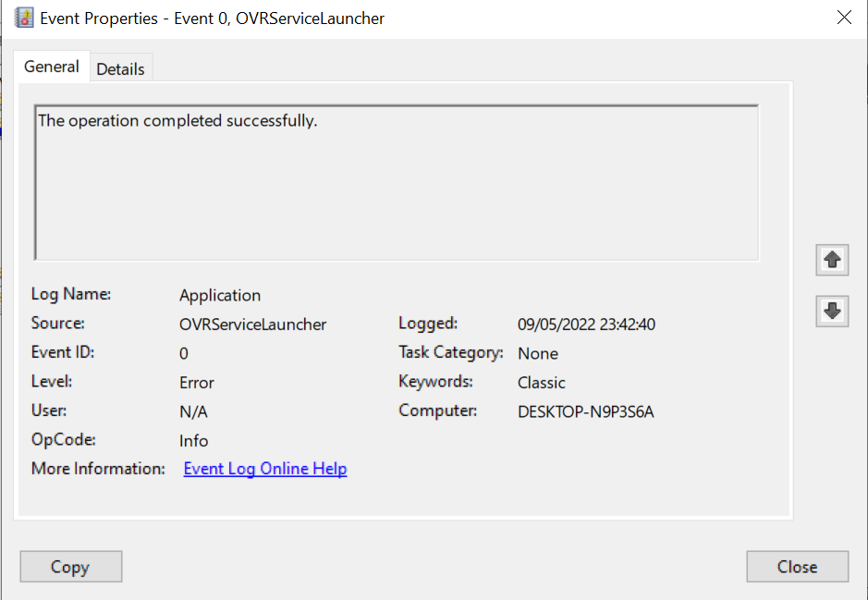The image size is (868, 600).
Task: Click the Copy button
Action: (71, 566)
